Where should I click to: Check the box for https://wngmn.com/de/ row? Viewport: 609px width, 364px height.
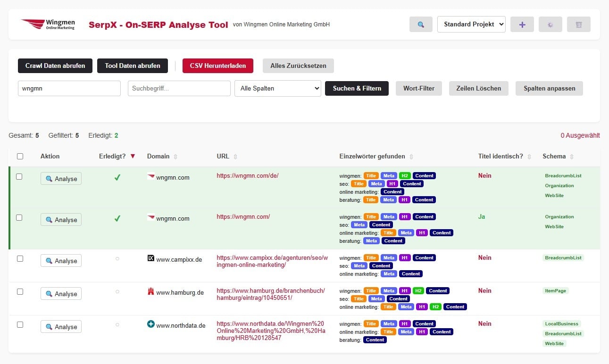19,176
